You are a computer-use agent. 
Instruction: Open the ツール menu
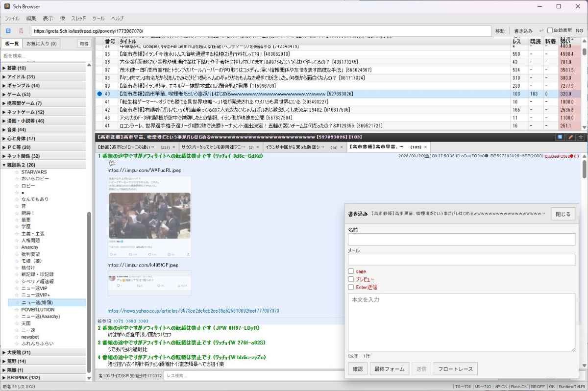click(x=98, y=18)
